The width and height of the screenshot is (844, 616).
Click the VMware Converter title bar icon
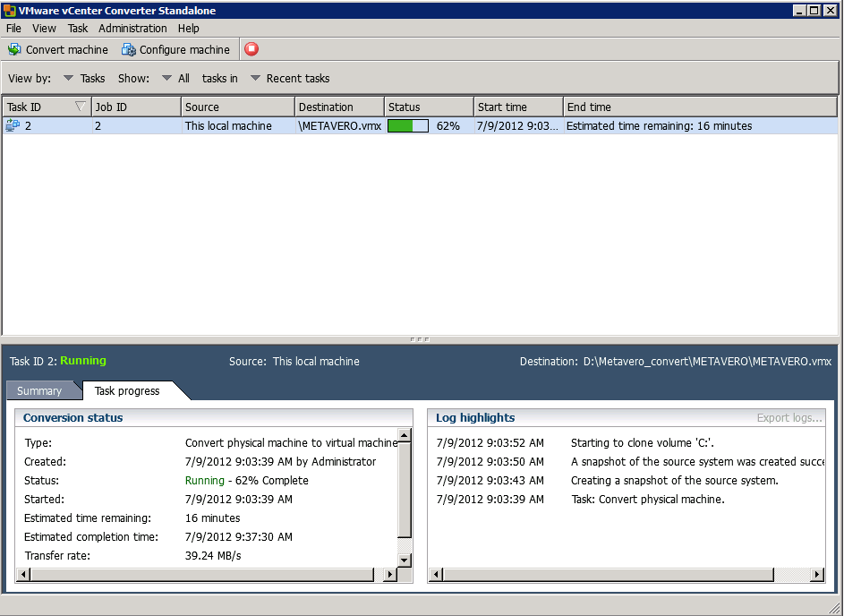pos(9,10)
